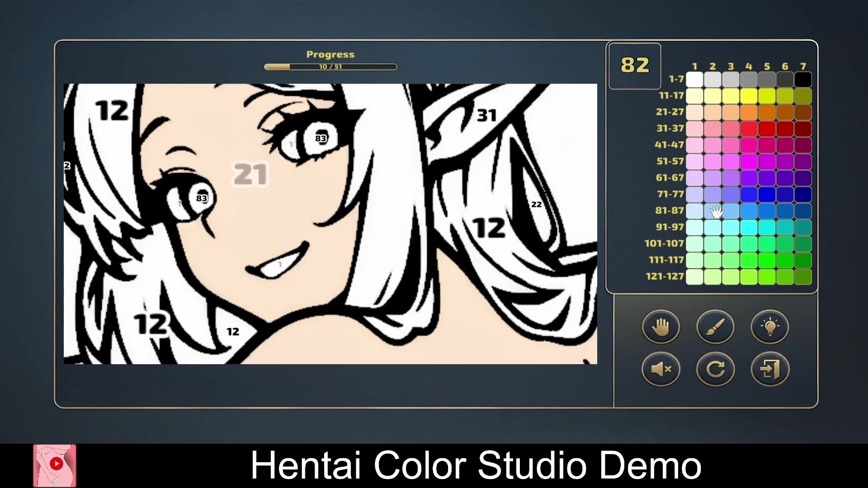Click the circular arrow reset button
Viewport: 868px width, 488px height.
tap(715, 369)
